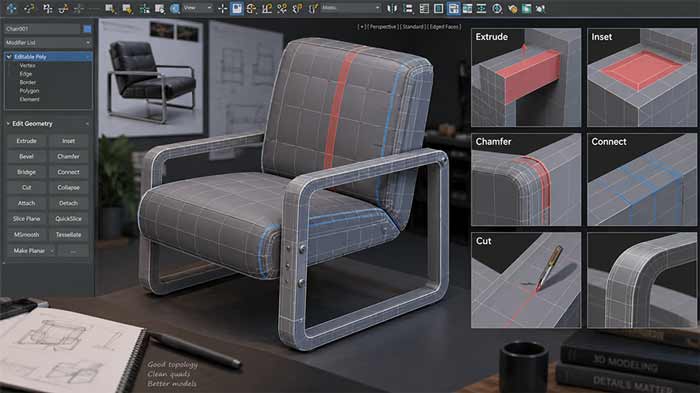Toggle the Window/Crossing selection icon
Image resolution: width=700 pixels, height=393 pixels.
point(159,8)
